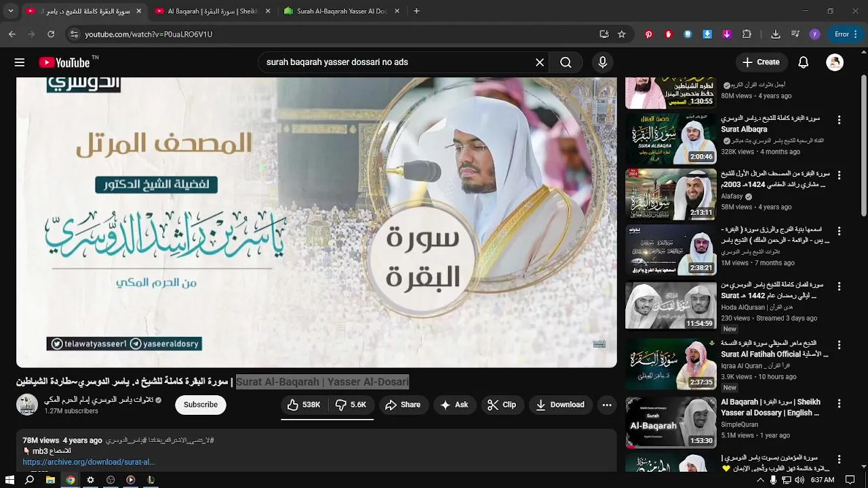
Task: Focus the YouTube search field
Action: pos(397,62)
